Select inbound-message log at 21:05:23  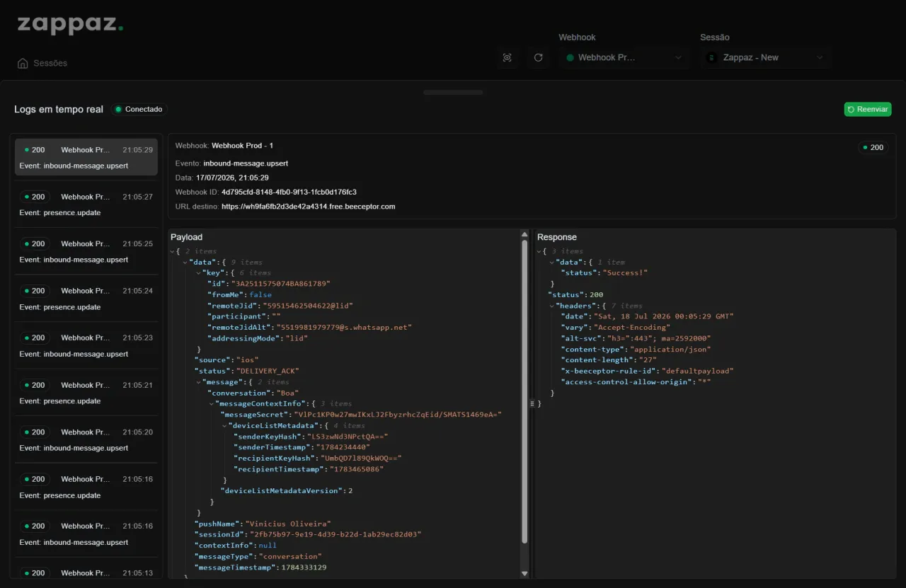[x=86, y=345]
